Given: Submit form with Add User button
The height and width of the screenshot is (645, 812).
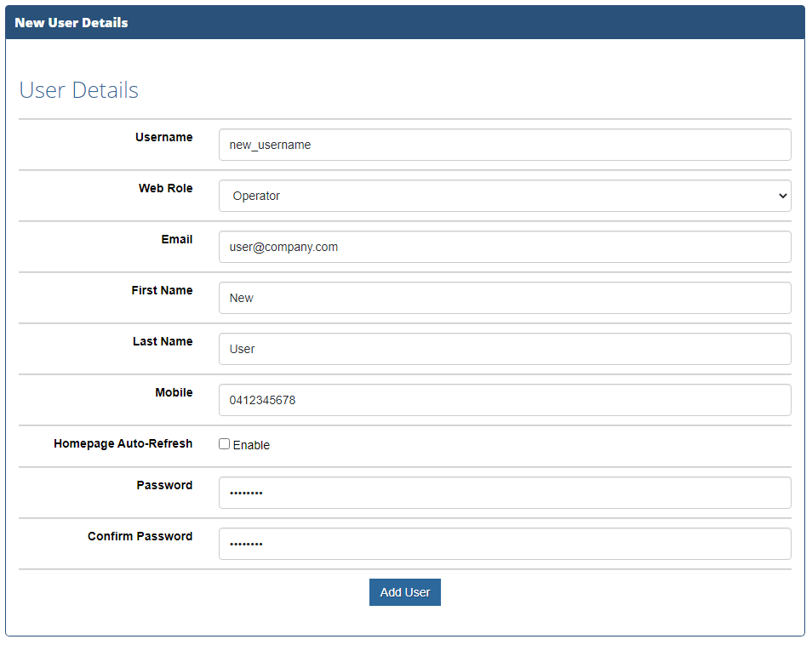Looking at the screenshot, I should (405, 592).
